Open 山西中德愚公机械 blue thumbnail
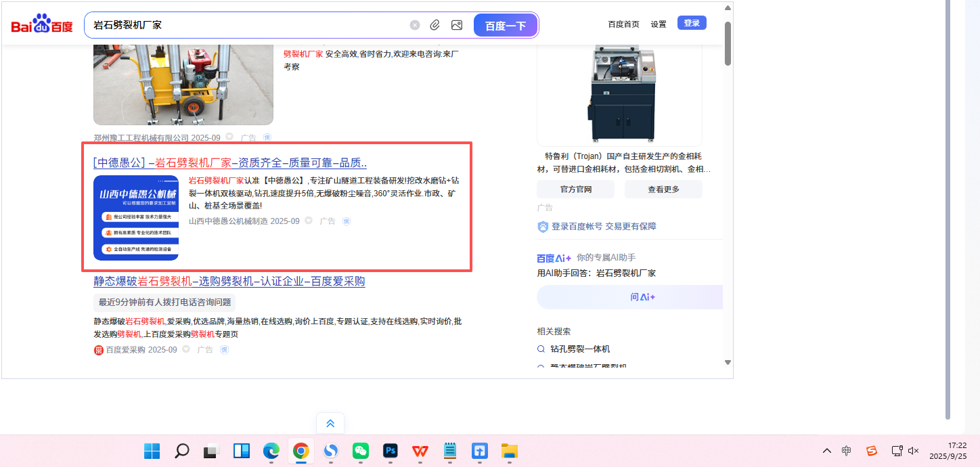 (136, 218)
